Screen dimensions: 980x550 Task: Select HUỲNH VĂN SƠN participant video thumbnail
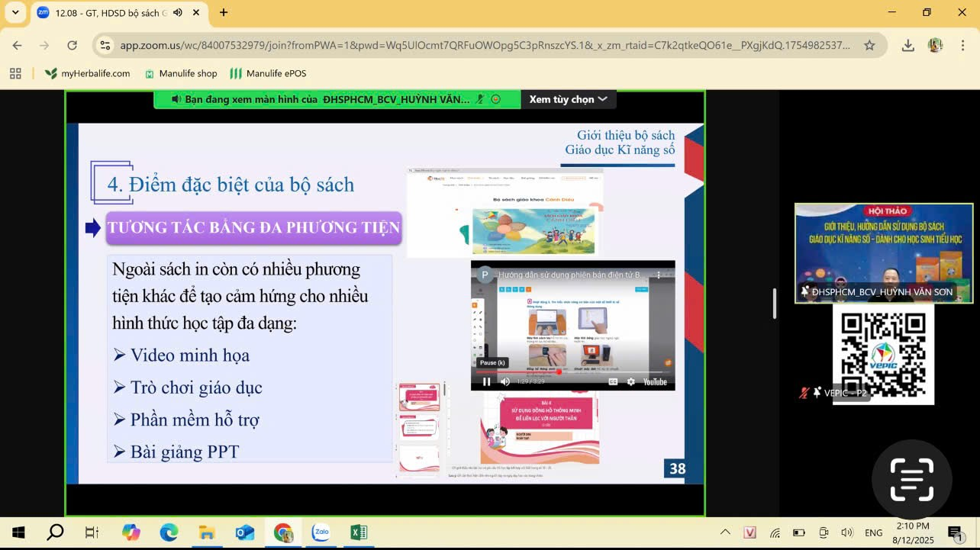[x=883, y=253]
